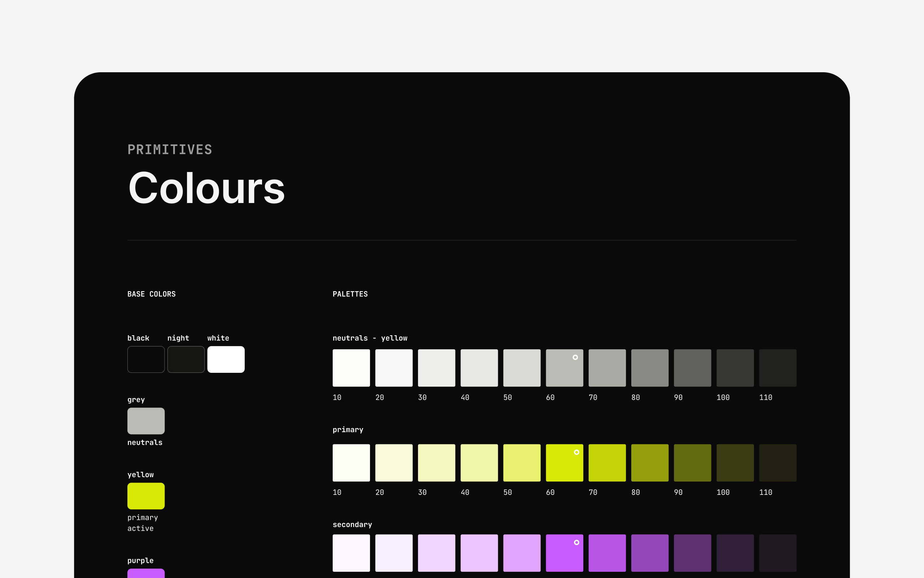
Task: Select the darkest secondary purple swatch
Action: pos(778,553)
